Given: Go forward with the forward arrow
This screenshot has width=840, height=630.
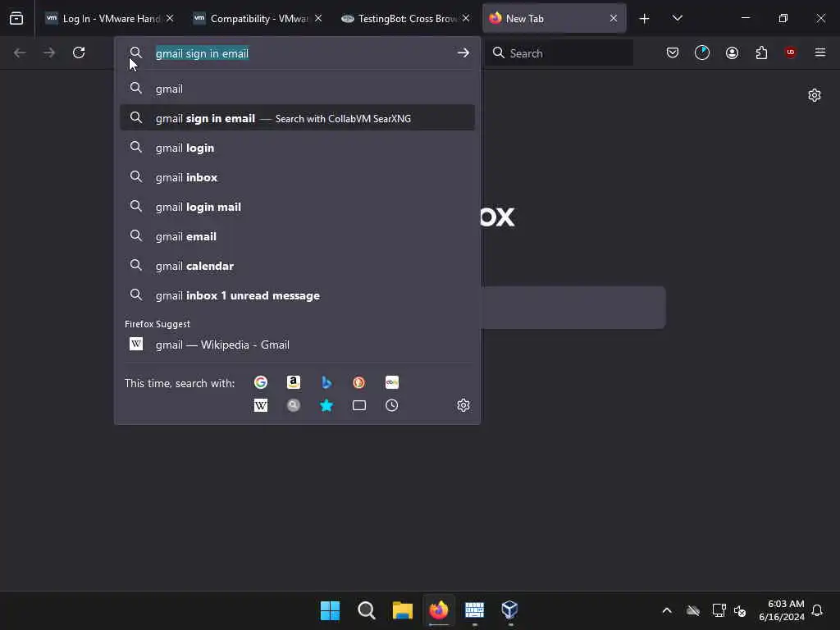Looking at the screenshot, I should point(49,52).
